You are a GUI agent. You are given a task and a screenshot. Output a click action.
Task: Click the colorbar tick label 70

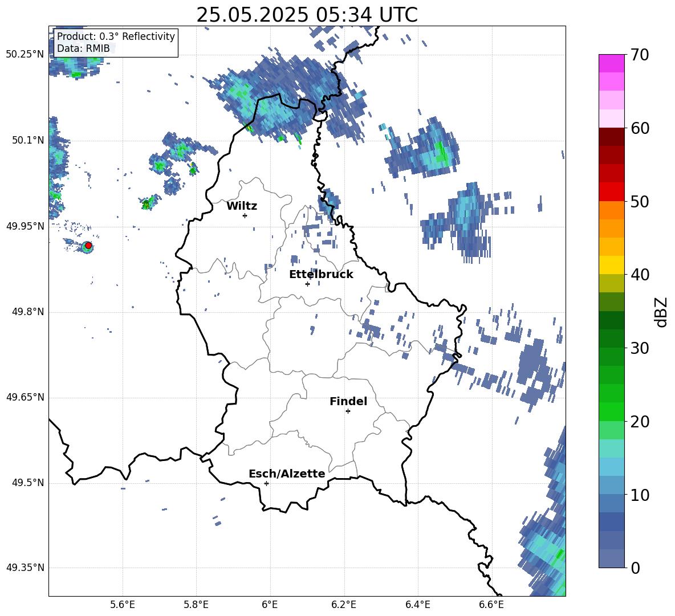[x=640, y=55]
